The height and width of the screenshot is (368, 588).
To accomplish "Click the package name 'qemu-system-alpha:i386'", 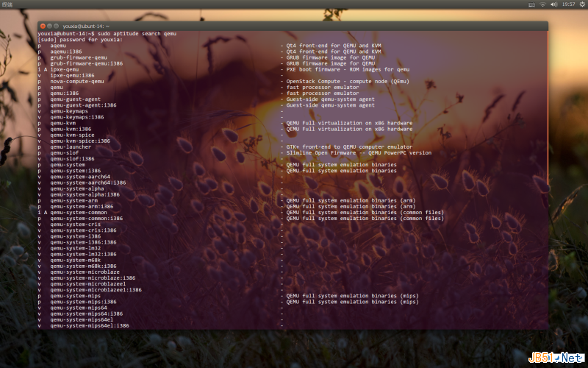I will click(85, 195).
